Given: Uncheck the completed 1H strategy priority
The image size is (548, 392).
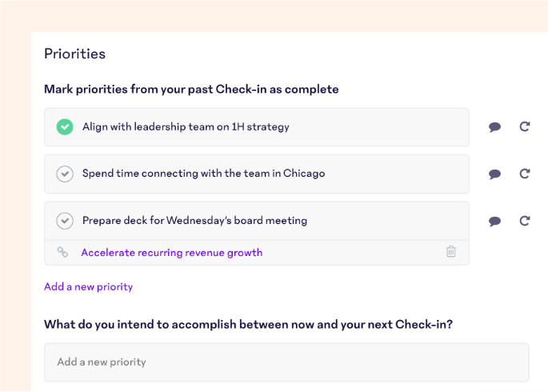Looking at the screenshot, I should click(65, 127).
